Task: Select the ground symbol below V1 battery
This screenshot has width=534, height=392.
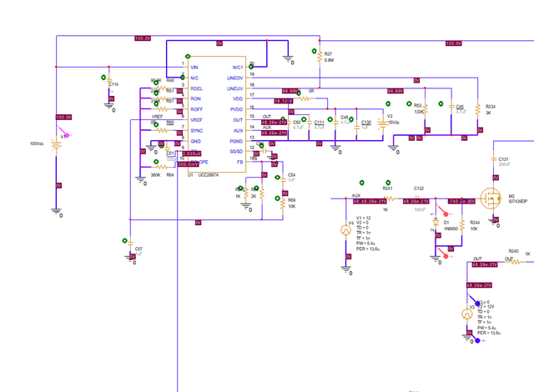Action: tap(57, 212)
